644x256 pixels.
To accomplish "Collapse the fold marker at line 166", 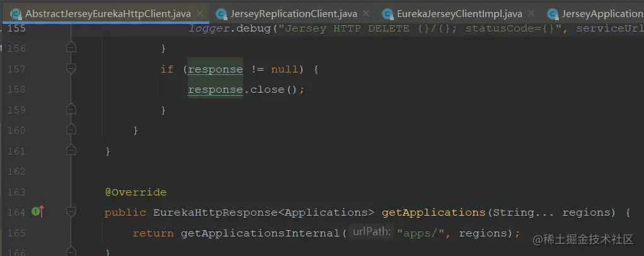I will pos(71,251).
